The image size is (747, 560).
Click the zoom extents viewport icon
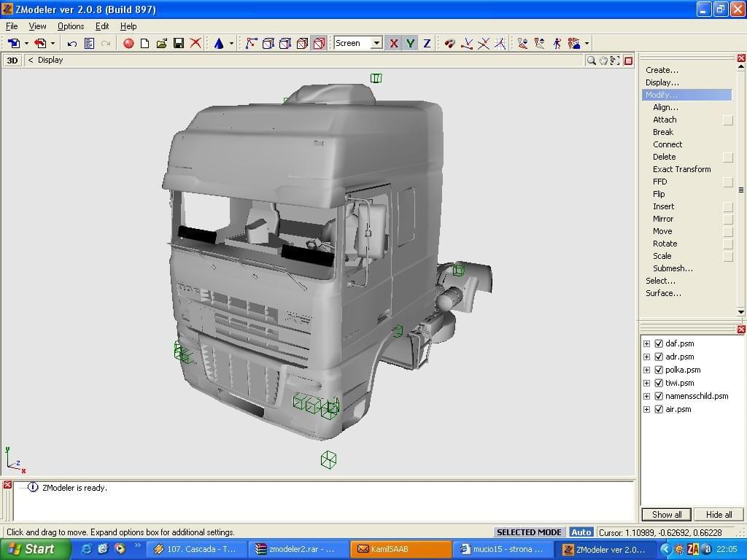pos(615,61)
